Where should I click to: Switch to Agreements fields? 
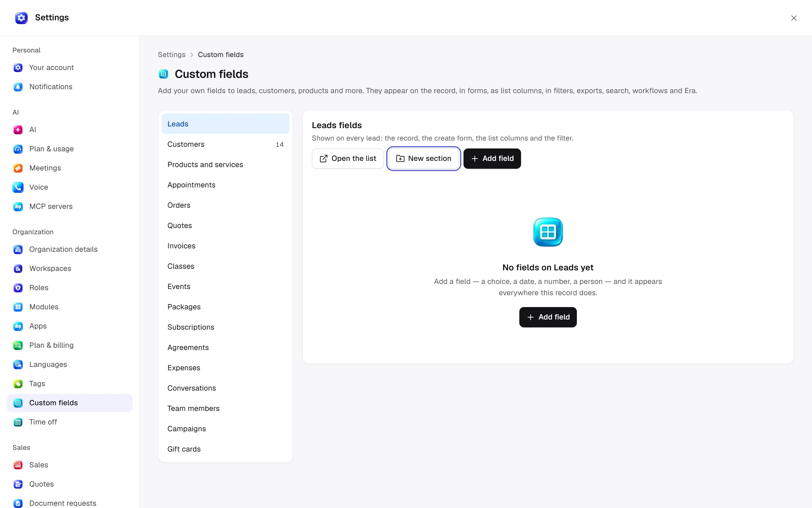coord(226,347)
